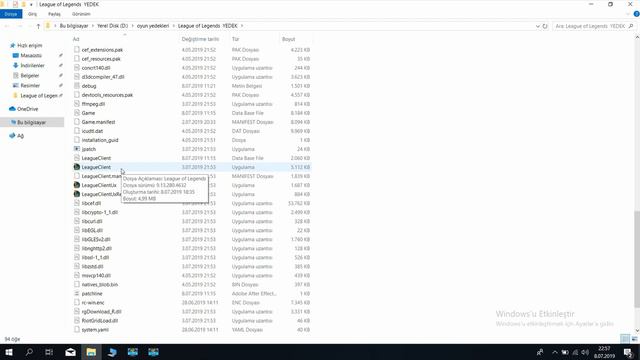Open the pinned League of Legen folder
Image resolution: width=640 pixels, height=360 pixels.
coord(39,96)
